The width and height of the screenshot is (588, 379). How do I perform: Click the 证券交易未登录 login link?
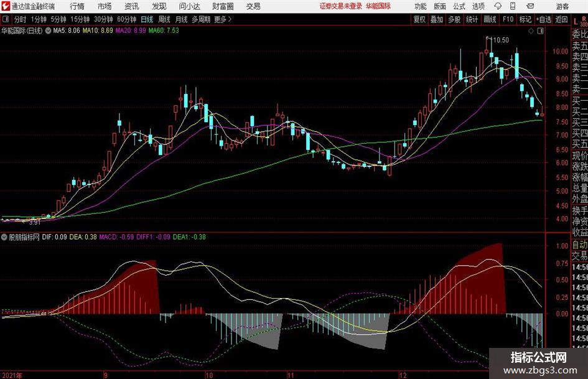tap(340, 6)
